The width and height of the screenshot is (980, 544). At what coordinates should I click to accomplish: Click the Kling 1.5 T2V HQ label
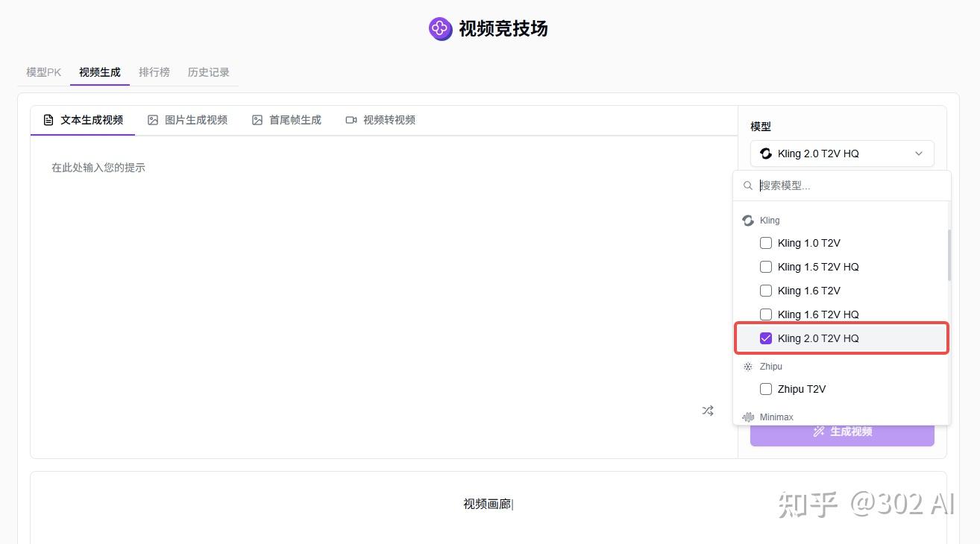pos(818,267)
